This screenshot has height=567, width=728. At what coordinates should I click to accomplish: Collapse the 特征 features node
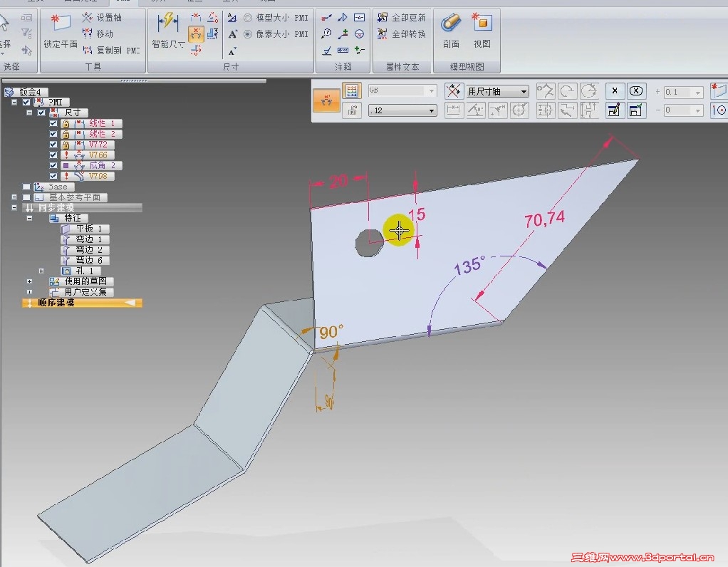pyautogui.click(x=30, y=218)
